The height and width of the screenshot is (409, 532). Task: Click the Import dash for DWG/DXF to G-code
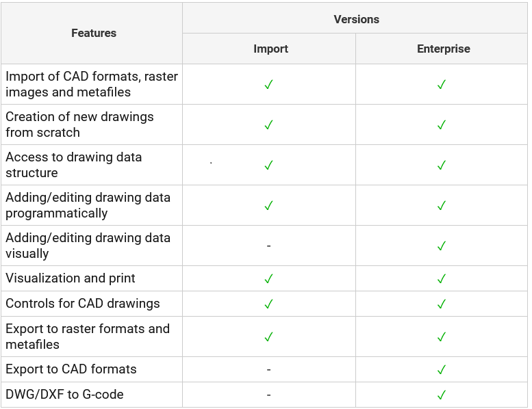pos(269,395)
